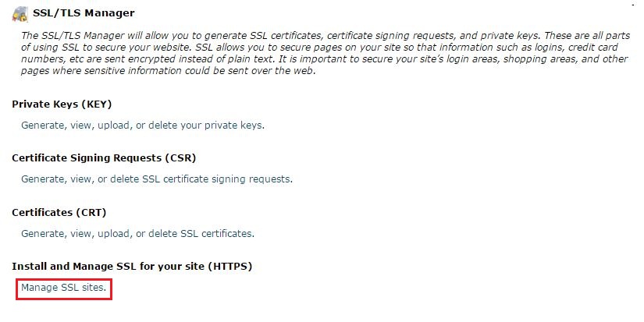Screen dimensions: 644x322
Task: Open the private keys management link
Action: 143,125
